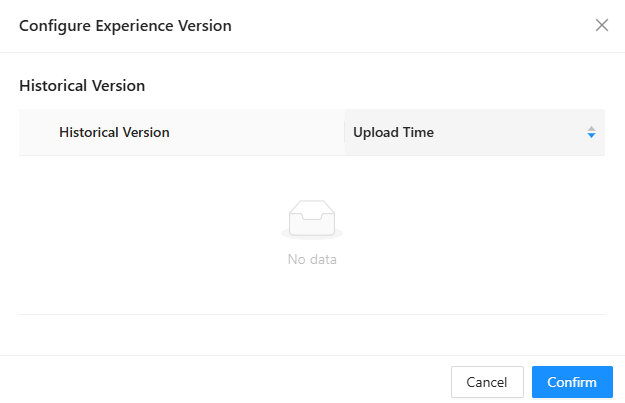Click the No data placeholder text
Screen dimensions: 625x403
312,260
